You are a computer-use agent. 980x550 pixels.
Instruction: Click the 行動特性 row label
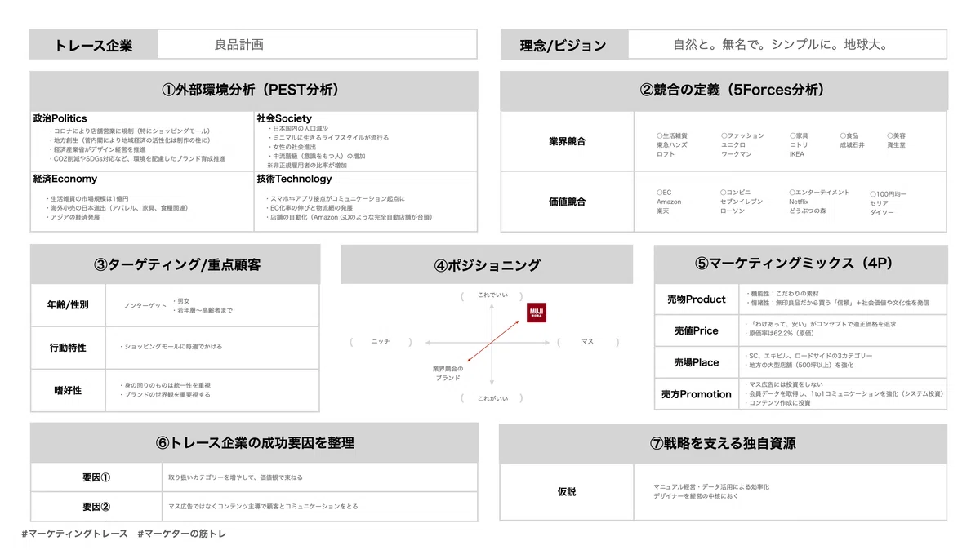pyautogui.click(x=68, y=348)
